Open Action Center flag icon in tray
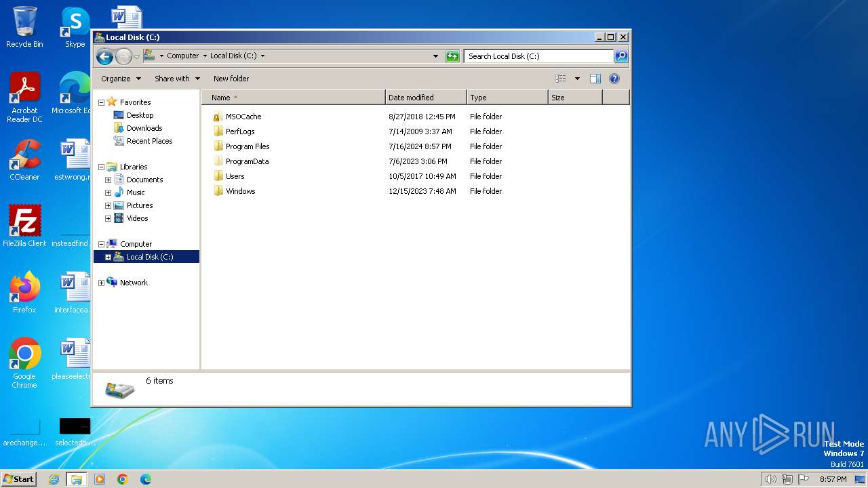The image size is (868, 488). (804, 479)
